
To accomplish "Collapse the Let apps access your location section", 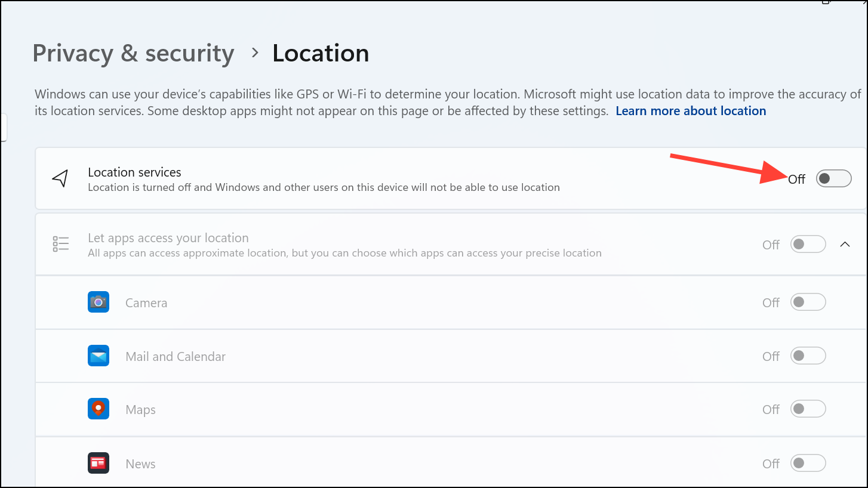I will point(845,244).
